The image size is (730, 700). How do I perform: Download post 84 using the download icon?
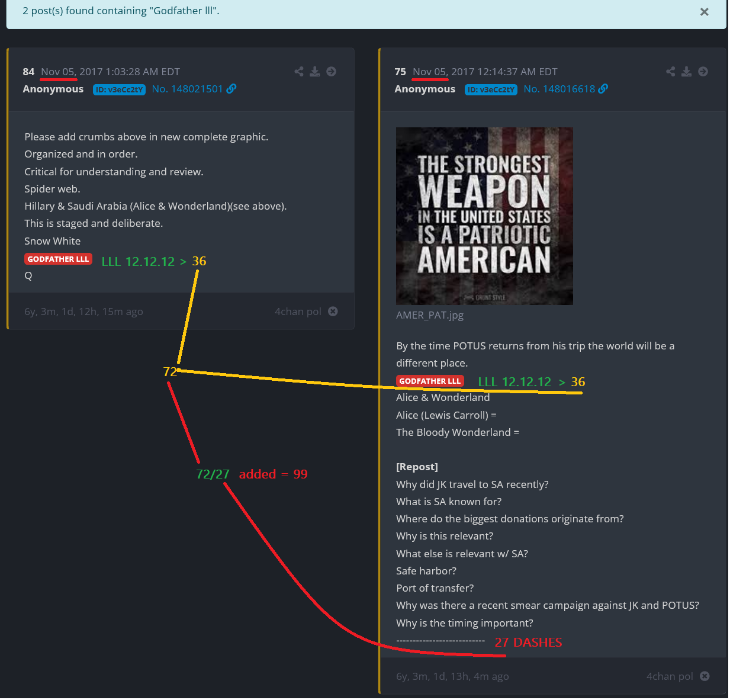click(x=315, y=72)
